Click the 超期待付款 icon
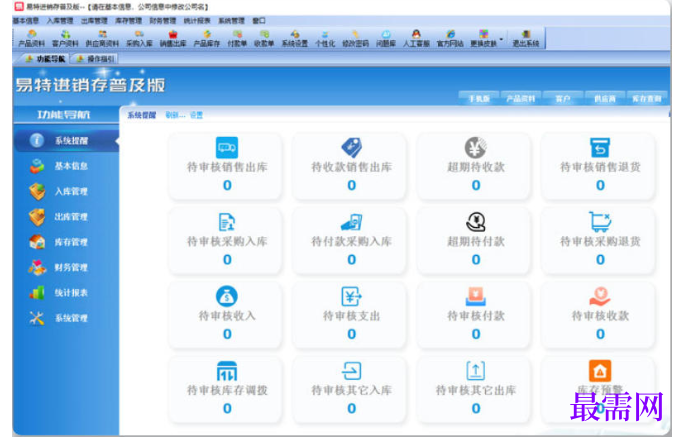Image resolution: width=682 pixels, height=438 pixels. click(x=476, y=222)
